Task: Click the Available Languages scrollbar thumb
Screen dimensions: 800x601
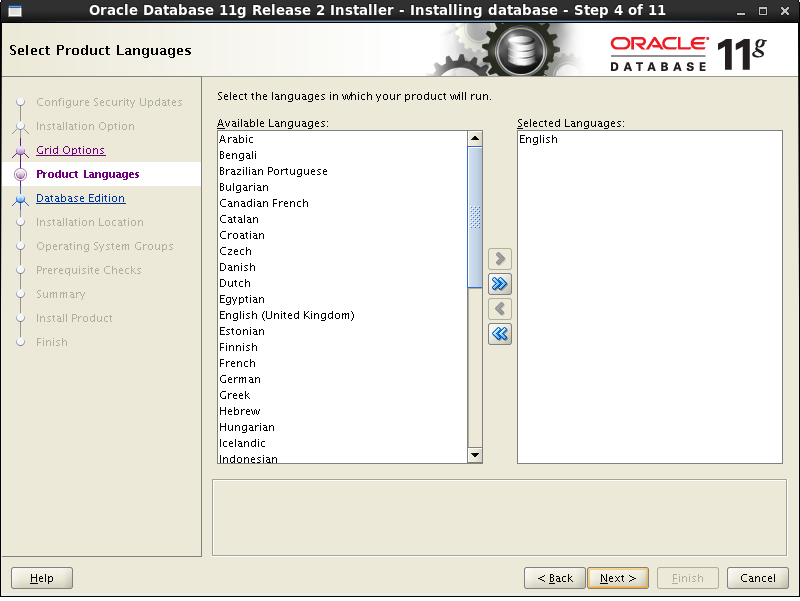Action: [x=474, y=217]
